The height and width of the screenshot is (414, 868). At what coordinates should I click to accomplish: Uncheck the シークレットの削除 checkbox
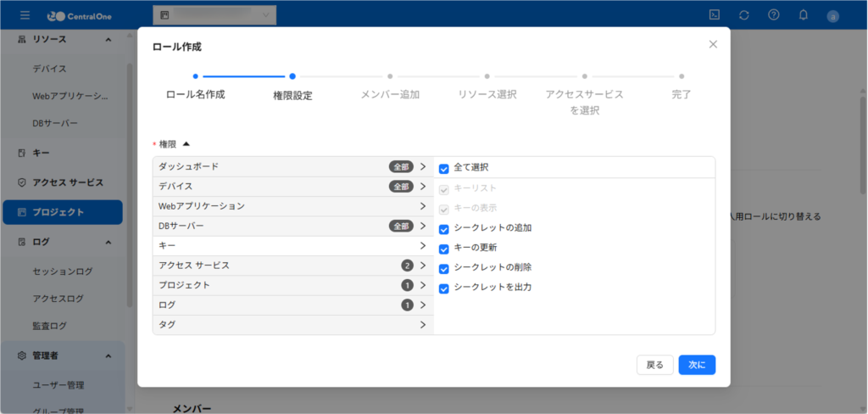pyautogui.click(x=444, y=268)
